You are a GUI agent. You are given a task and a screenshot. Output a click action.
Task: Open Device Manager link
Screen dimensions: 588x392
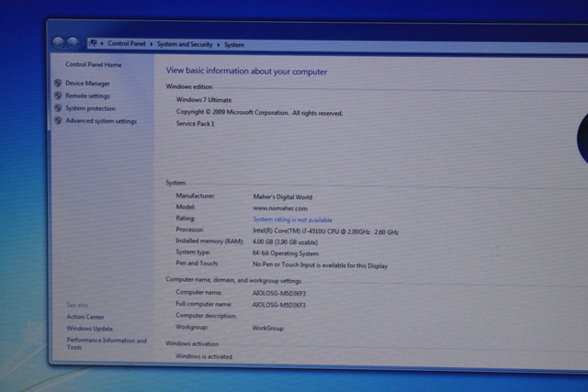(x=87, y=84)
